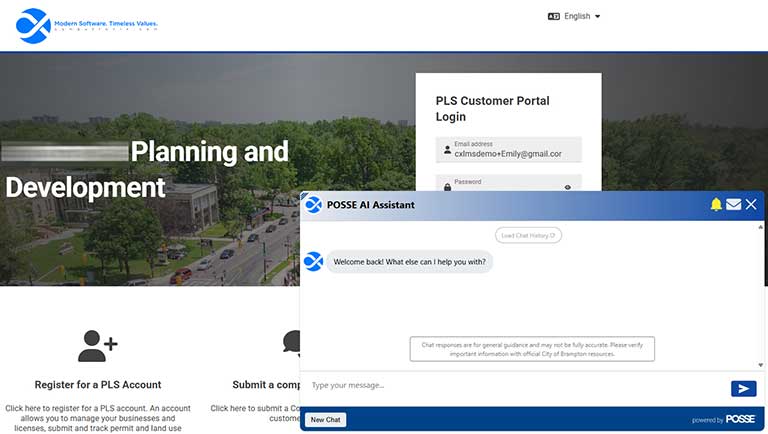Click the company logo at the top left
The height and width of the screenshot is (434, 768).
[33, 25]
